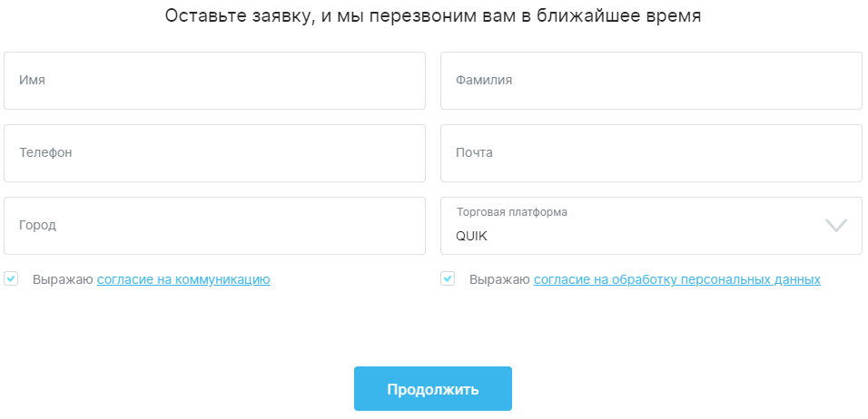This screenshot has width=868, height=419.
Task: Select the Телефон input field
Action: tap(214, 153)
